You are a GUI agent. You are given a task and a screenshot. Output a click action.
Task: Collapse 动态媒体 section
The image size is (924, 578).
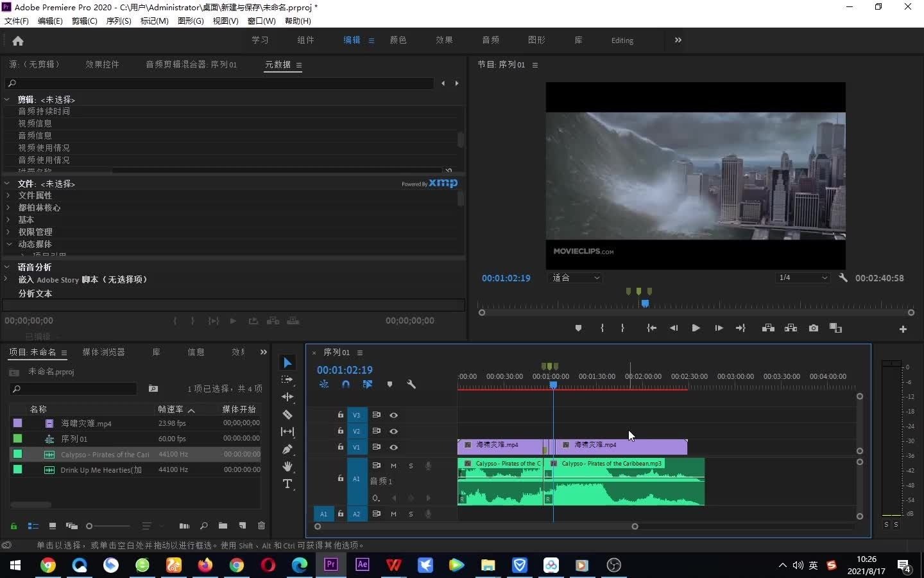click(x=8, y=244)
